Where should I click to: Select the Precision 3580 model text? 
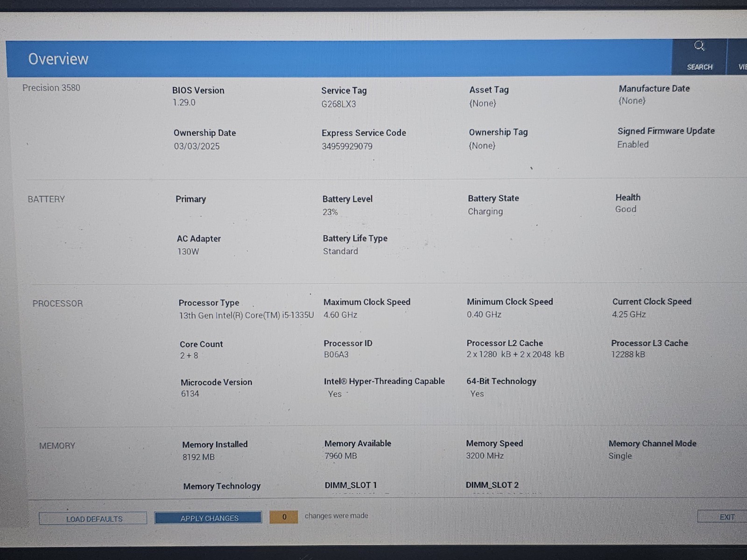51,88
